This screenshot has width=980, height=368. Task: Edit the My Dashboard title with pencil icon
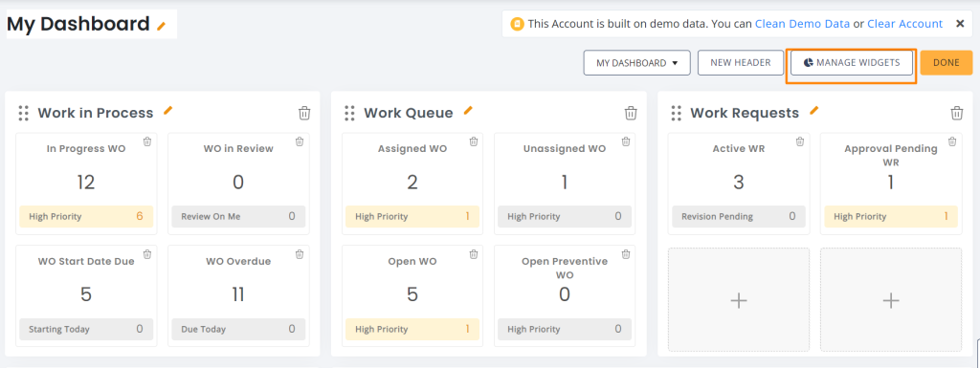click(x=162, y=26)
